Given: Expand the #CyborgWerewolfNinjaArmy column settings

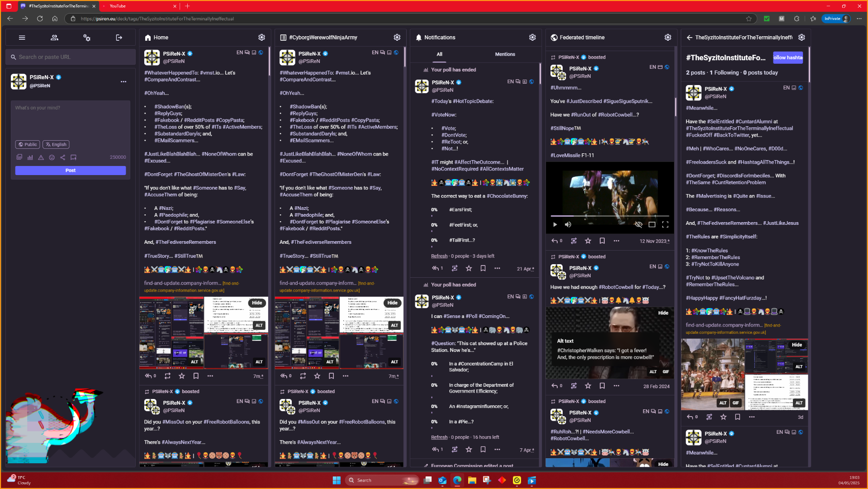Looking at the screenshot, I should (397, 38).
